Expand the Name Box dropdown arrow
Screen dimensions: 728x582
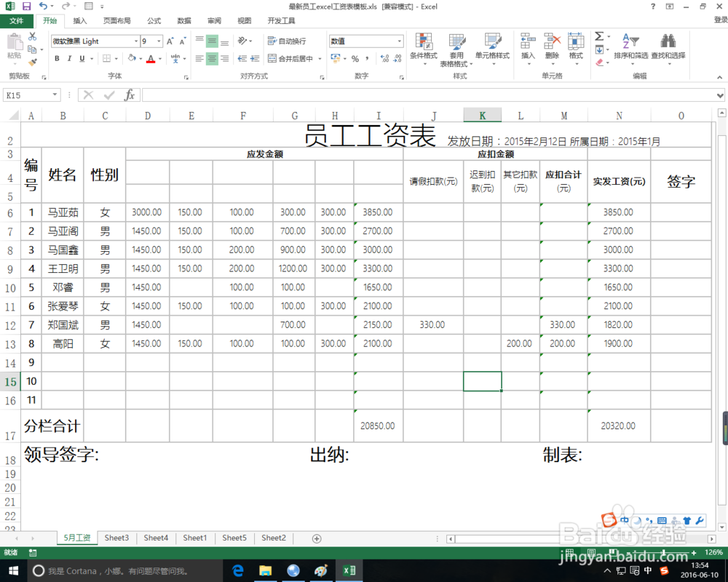click(55, 95)
